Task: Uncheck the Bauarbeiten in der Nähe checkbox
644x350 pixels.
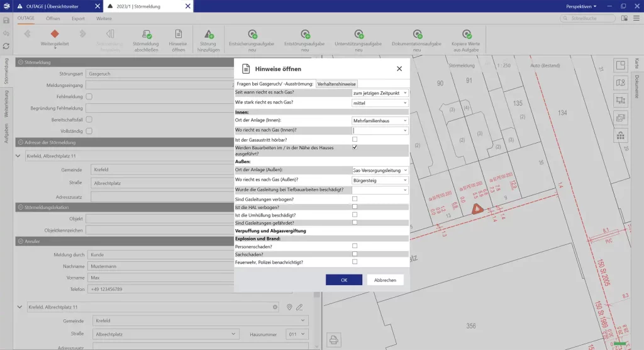Action: click(355, 147)
